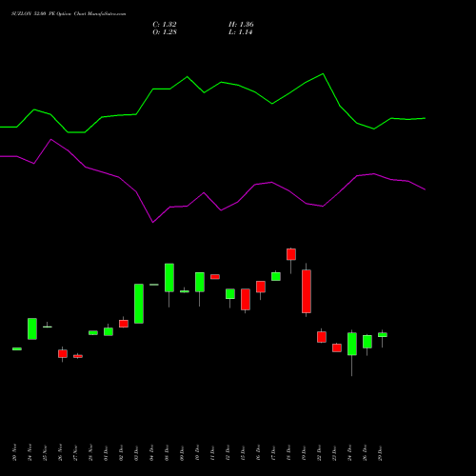Click the high value H: 1.36
The image size is (476, 476).
(241, 25)
